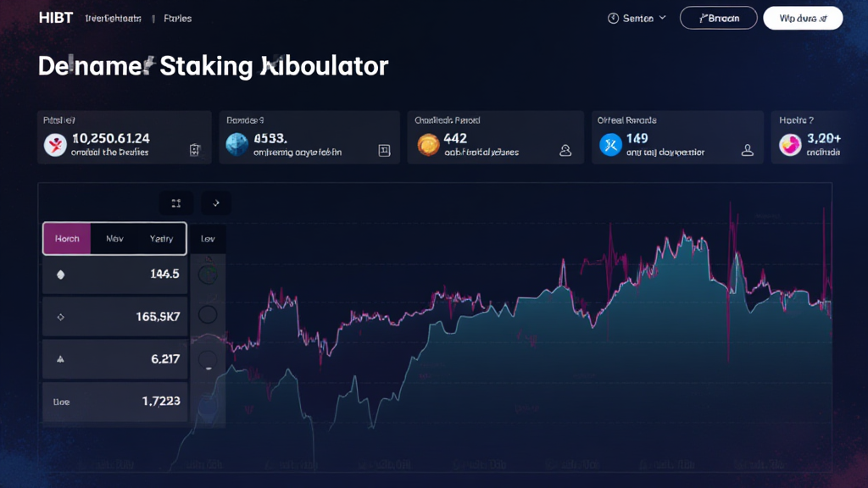Click the clipboard icon in the 10,250.61.24 card
The width and height of the screenshot is (868, 488).
(x=195, y=151)
